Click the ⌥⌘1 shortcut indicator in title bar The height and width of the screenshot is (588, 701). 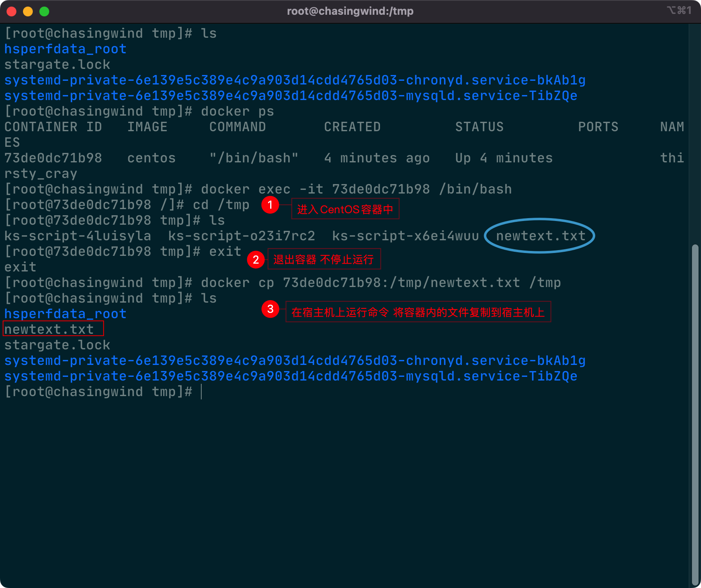tap(679, 10)
